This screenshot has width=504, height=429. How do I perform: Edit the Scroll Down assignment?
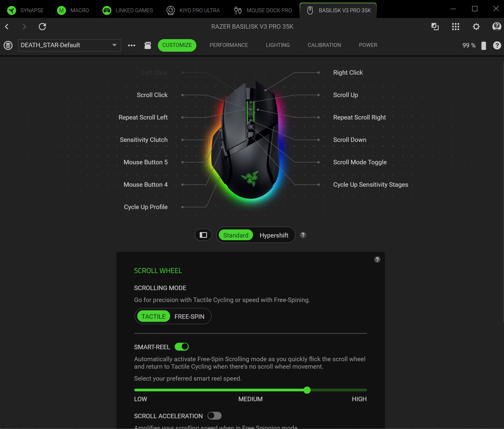pos(350,140)
